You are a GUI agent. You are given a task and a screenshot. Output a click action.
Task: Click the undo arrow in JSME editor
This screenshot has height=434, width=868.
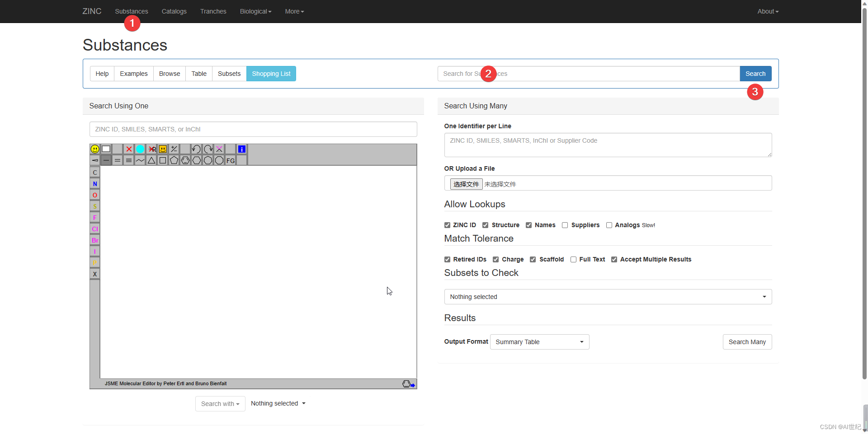[196, 149]
